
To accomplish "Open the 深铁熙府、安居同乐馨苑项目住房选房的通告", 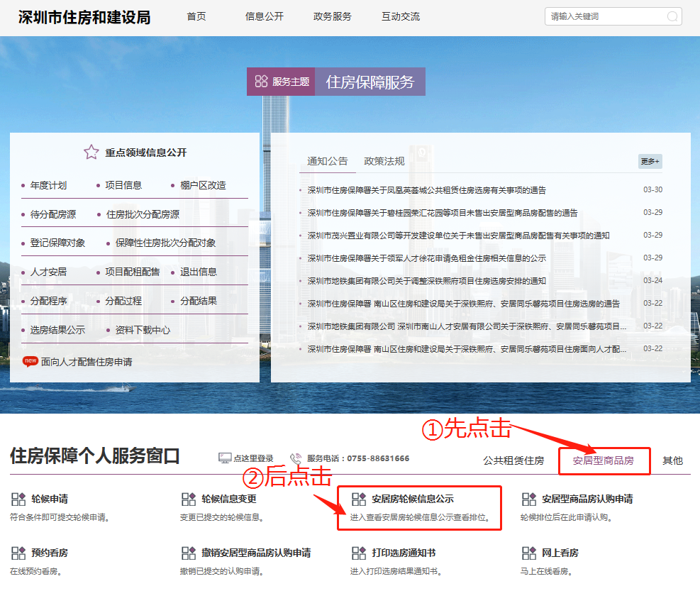I will [464, 304].
